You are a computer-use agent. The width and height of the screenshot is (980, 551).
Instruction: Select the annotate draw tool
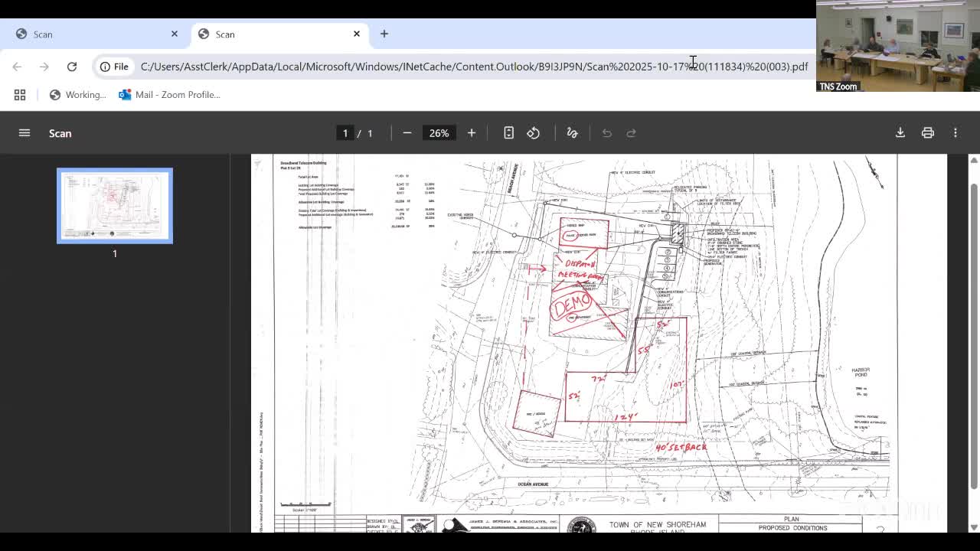pos(572,133)
